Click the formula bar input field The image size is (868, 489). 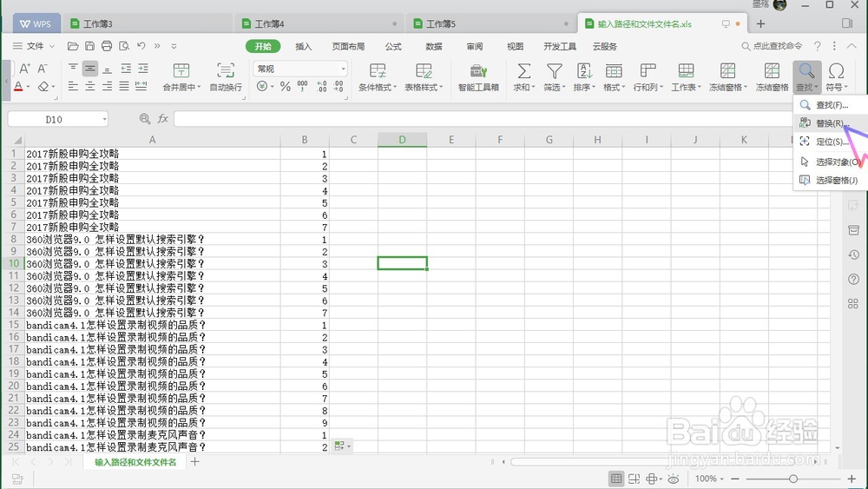[482, 118]
